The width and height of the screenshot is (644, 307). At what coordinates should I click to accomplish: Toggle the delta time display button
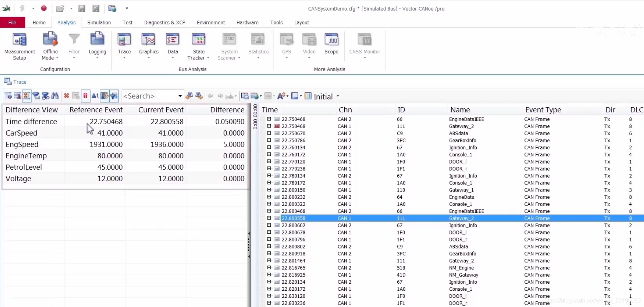[95, 96]
